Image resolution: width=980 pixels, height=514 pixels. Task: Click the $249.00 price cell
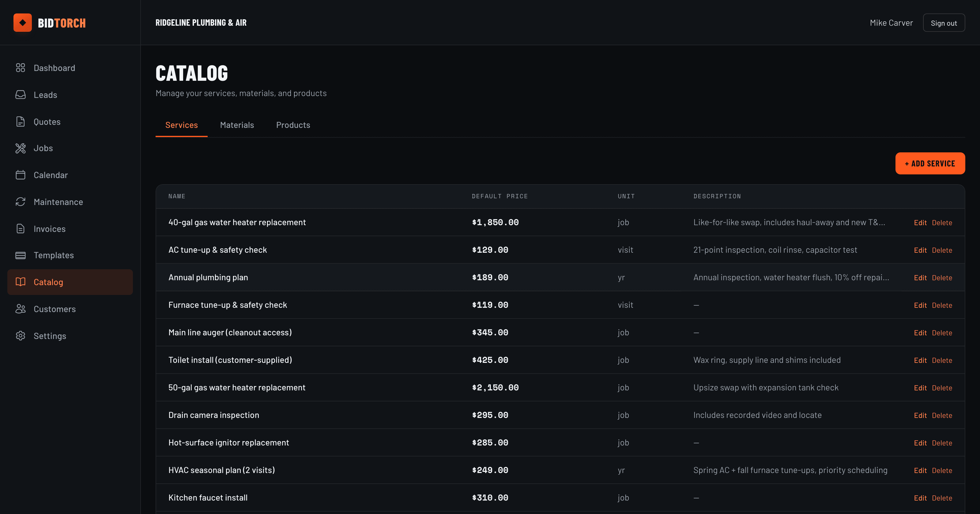[490, 470]
